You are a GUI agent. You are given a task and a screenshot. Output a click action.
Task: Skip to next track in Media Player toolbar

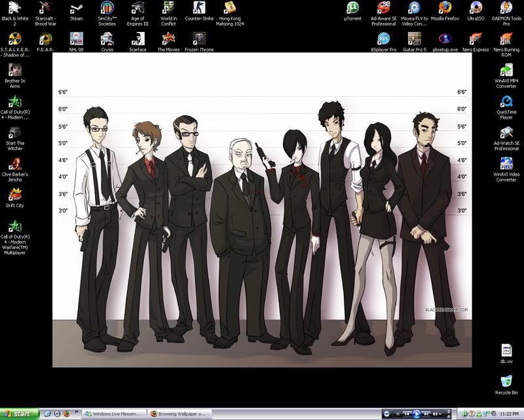(x=426, y=414)
